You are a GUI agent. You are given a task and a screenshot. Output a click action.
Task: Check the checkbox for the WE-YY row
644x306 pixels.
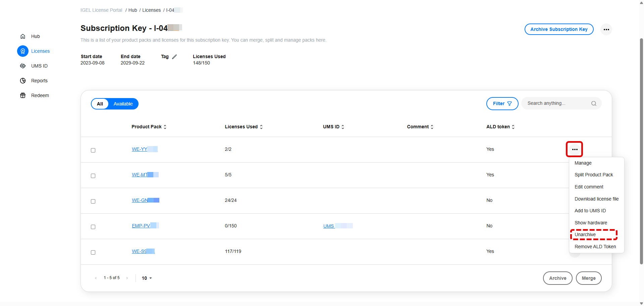(x=93, y=150)
